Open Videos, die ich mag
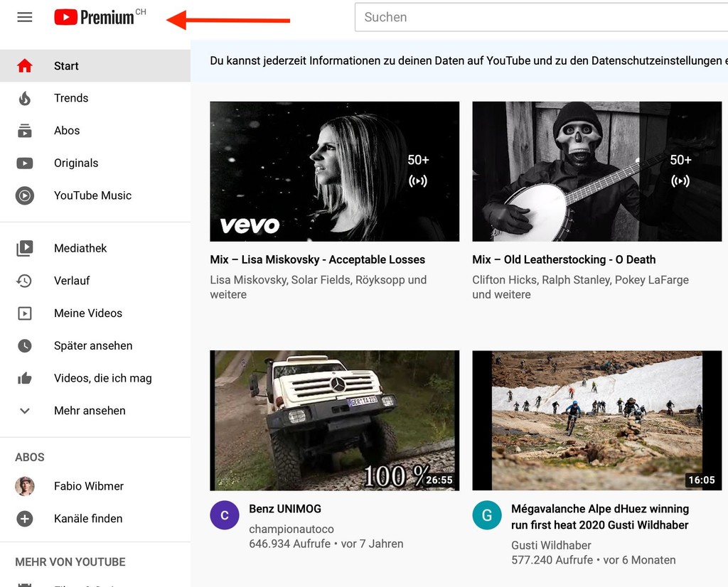 95,378
